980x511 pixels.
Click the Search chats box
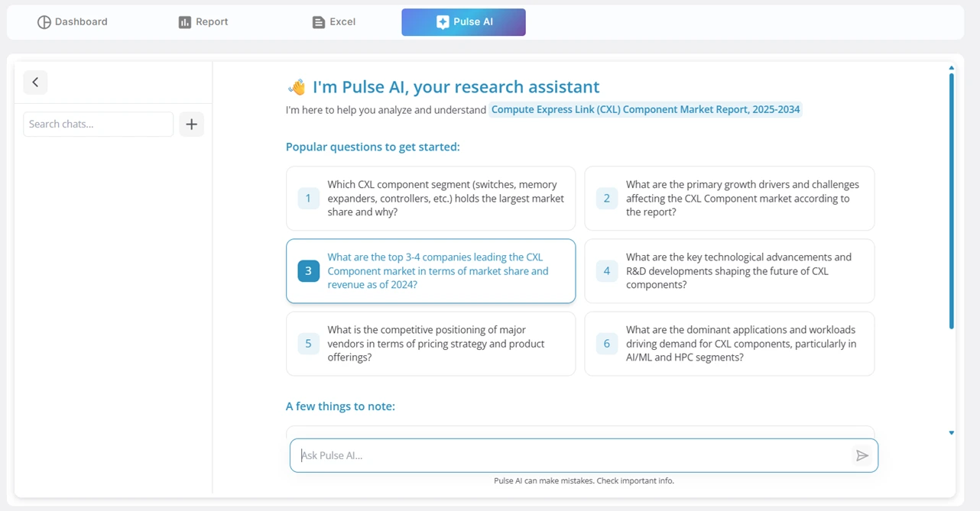(x=98, y=124)
